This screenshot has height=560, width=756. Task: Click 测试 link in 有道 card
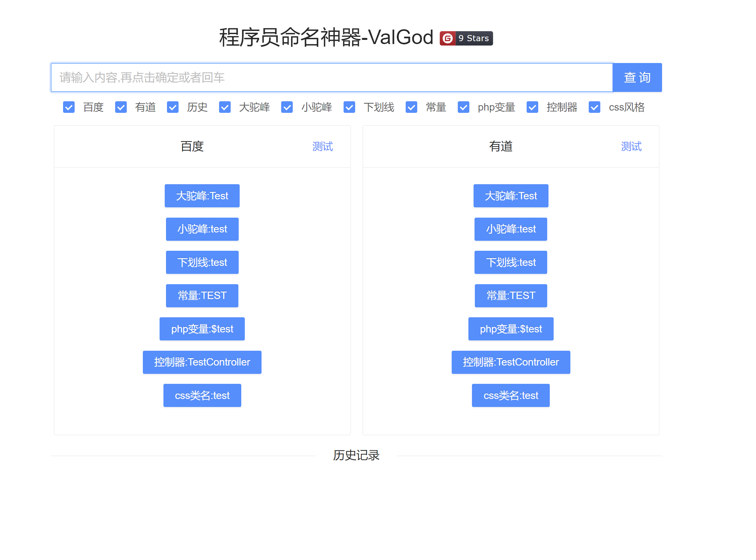click(631, 147)
